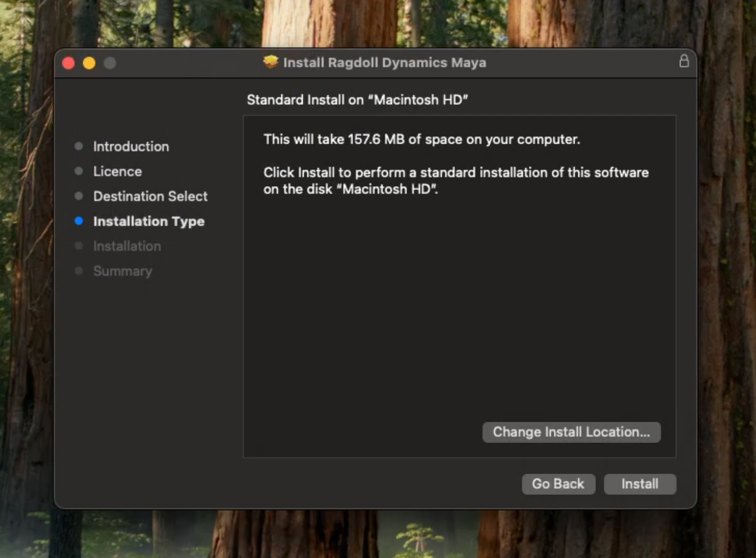Click the "Install Ragdoll Dynamics Maya" window title

(x=385, y=63)
